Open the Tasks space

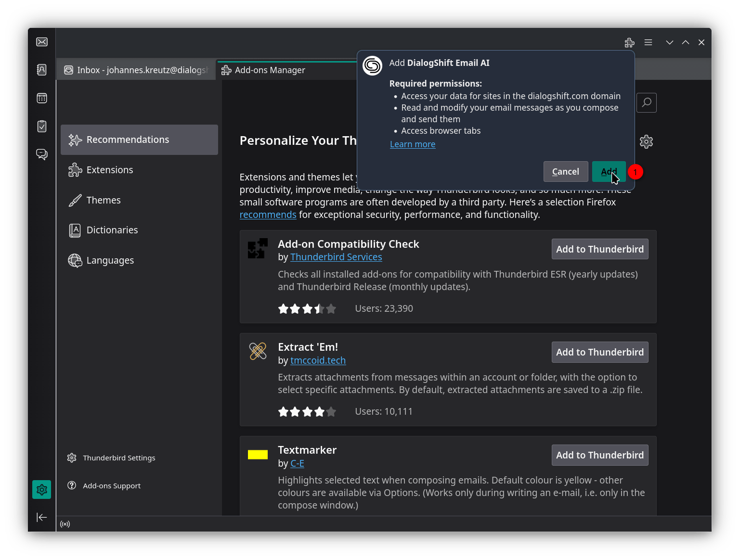[x=42, y=126]
